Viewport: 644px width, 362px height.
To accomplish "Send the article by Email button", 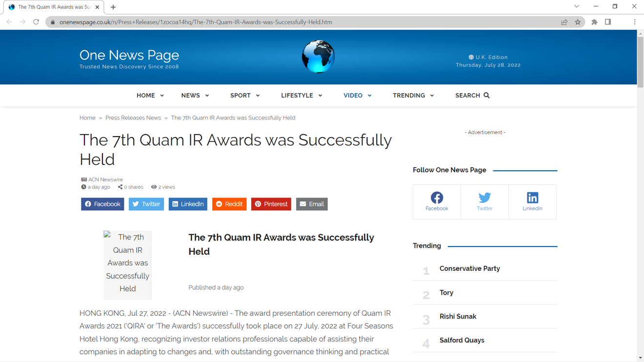I will coord(312,204).
